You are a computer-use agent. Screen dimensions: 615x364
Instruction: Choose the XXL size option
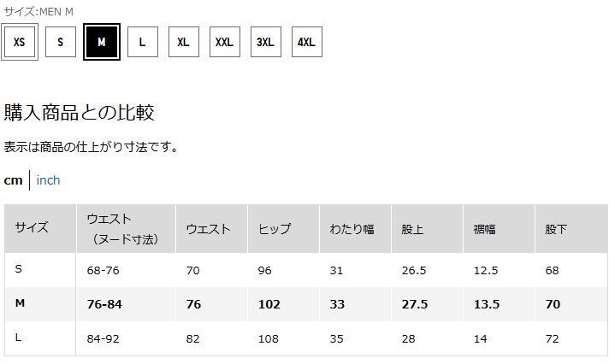(x=224, y=42)
